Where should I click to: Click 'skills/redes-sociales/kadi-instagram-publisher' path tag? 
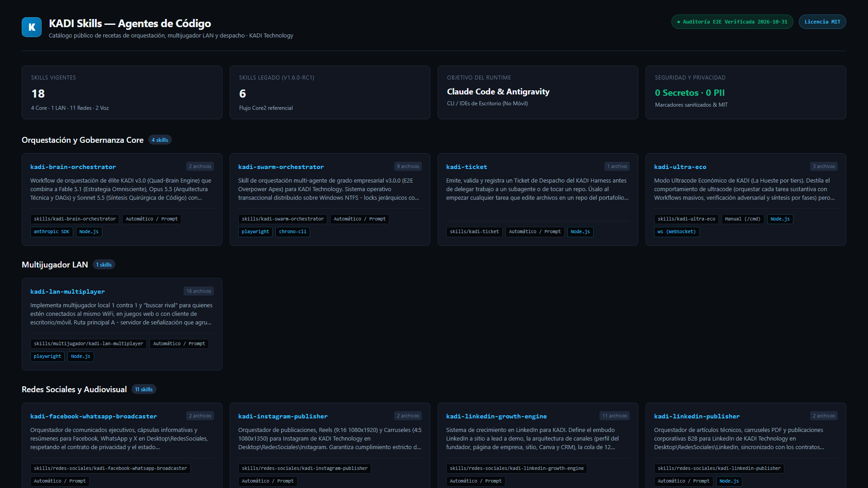[304, 469]
